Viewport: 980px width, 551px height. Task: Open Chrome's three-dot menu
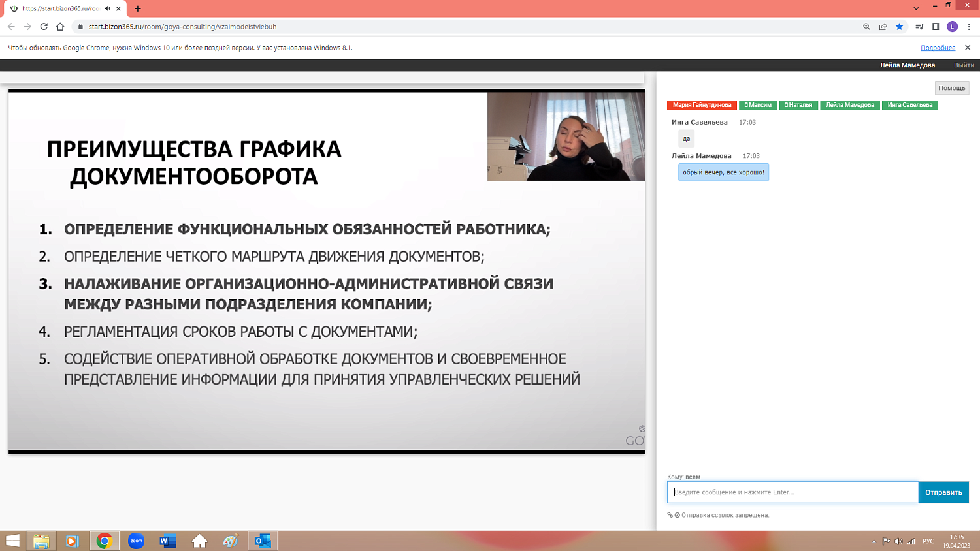[x=970, y=27]
